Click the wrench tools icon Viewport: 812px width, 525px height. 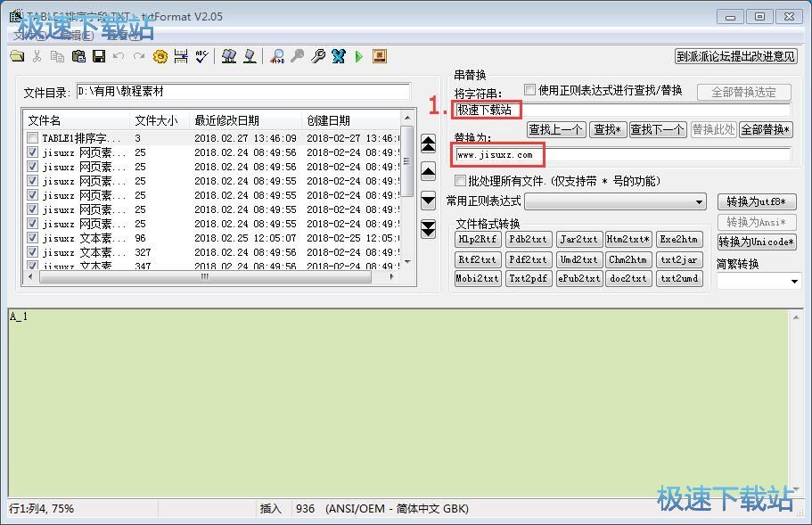click(318, 56)
